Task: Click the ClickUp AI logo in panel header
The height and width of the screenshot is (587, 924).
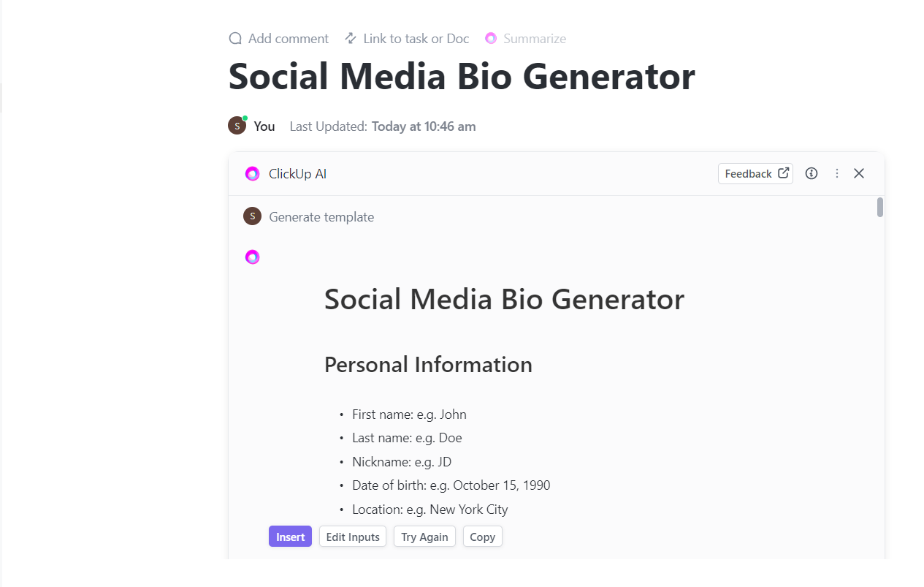Action: tap(252, 174)
